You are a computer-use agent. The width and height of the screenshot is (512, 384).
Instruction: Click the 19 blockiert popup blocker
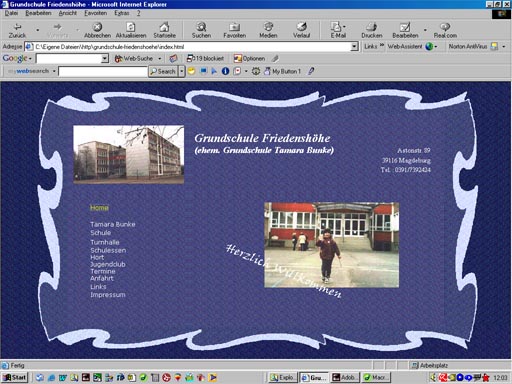(x=205, y=59)
